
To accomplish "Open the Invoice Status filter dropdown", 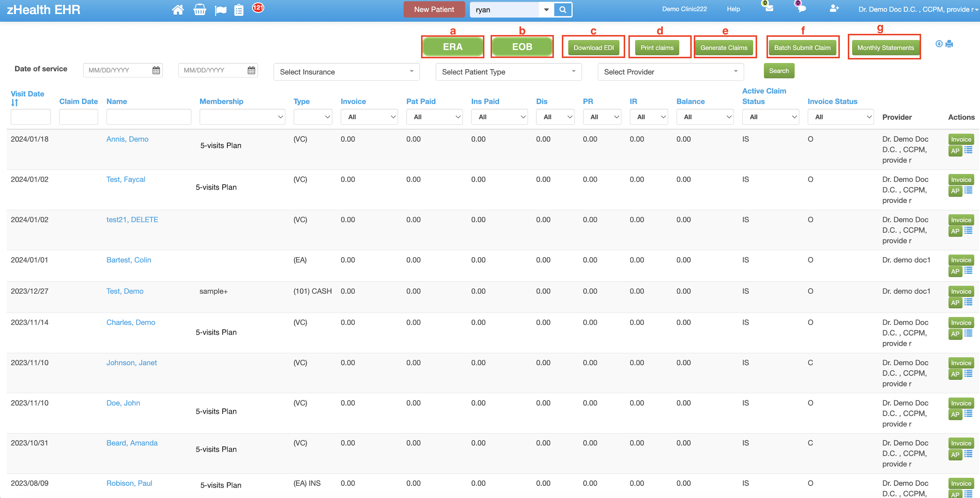I will point(841,117).
